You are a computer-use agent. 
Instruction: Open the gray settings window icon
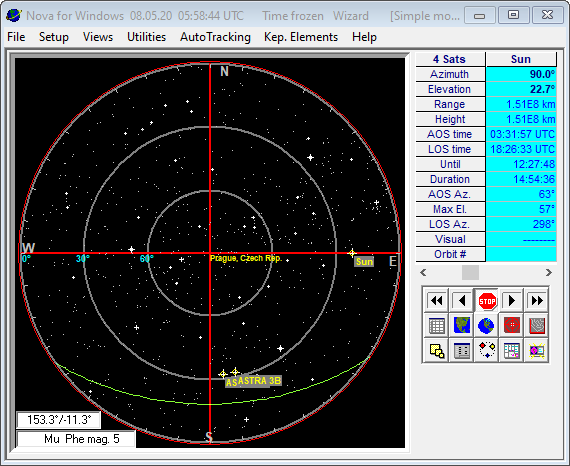462,351
